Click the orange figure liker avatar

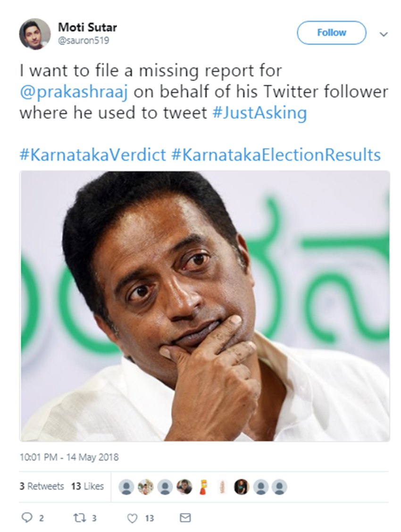coord(203,487)
